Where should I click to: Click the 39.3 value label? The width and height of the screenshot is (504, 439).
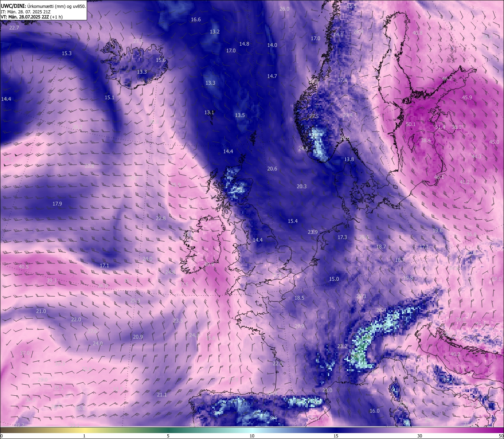pos(52,280)
